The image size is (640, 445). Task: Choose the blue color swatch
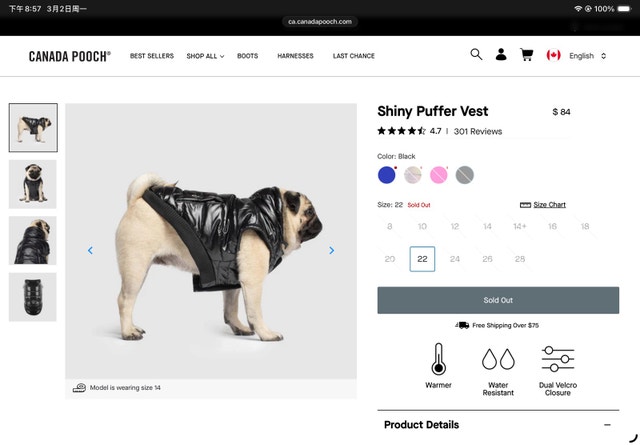(x=387, y=175)
